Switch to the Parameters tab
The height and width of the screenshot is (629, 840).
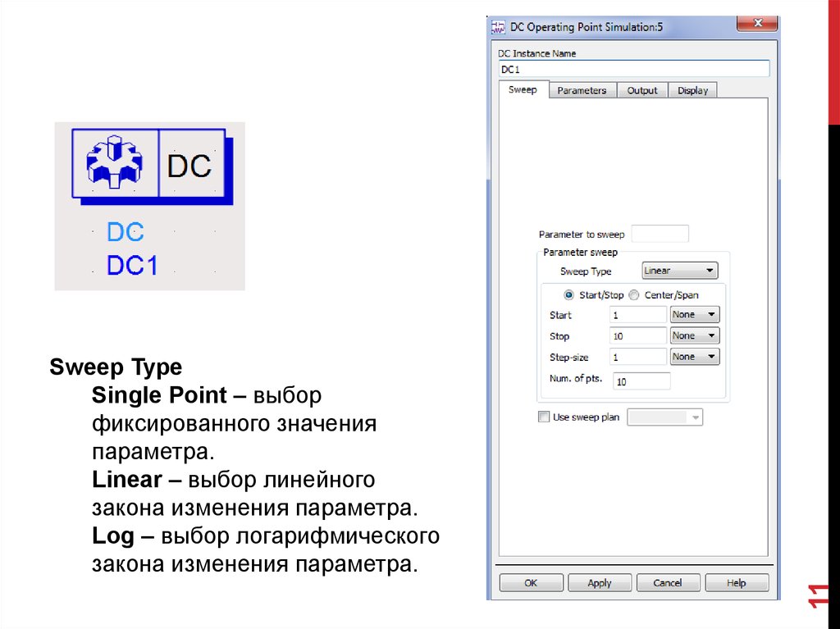[x=582, y=90]
